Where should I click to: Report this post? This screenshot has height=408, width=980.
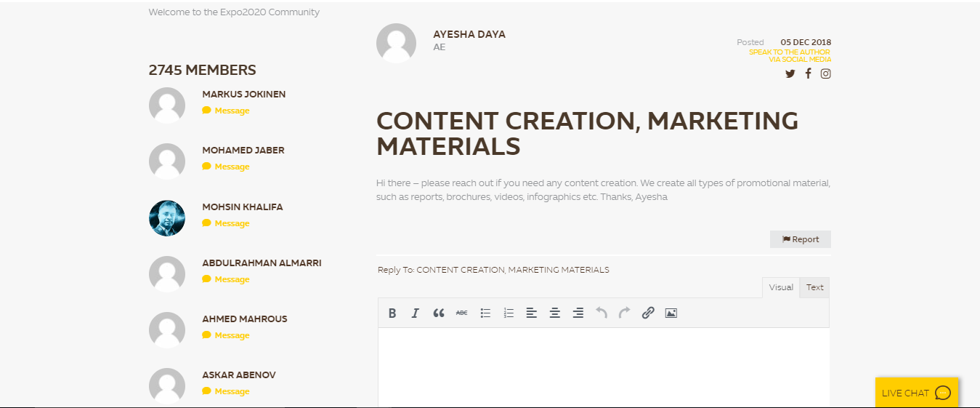(x=801, y=239)
